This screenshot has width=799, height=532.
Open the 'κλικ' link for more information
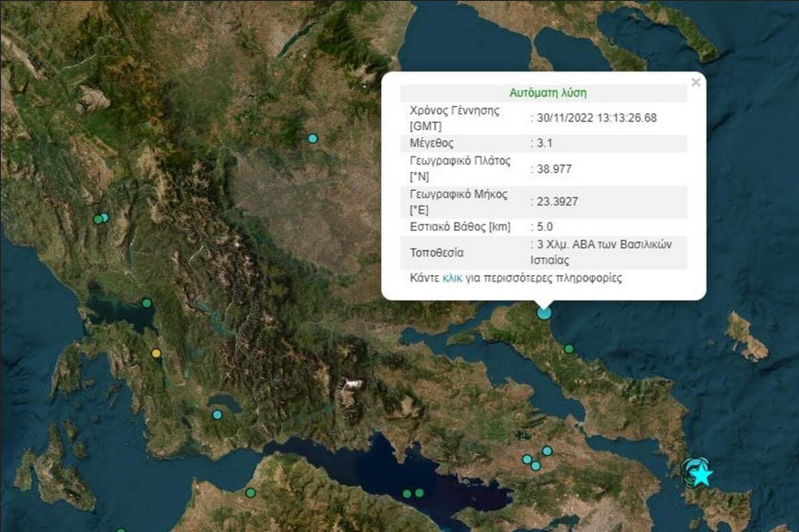(x=452, y=279)
